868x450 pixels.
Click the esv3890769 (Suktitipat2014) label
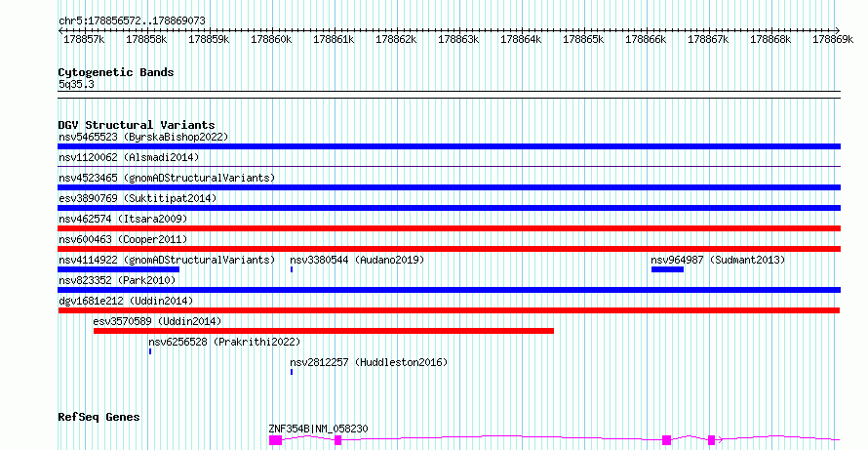pos(138,198)
